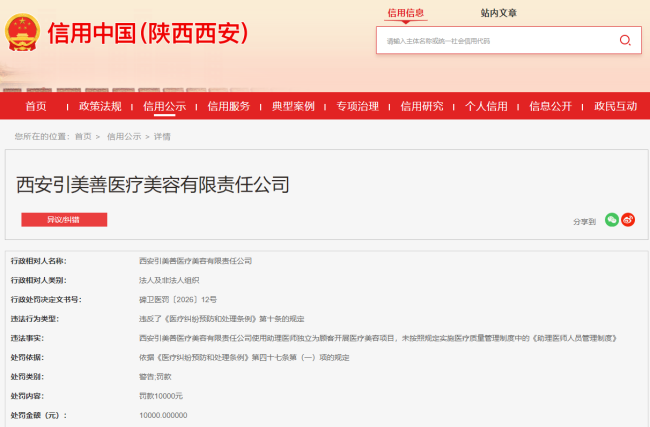Open the 政策法规 nav item

pyautogui.click(x=100, y=107)
